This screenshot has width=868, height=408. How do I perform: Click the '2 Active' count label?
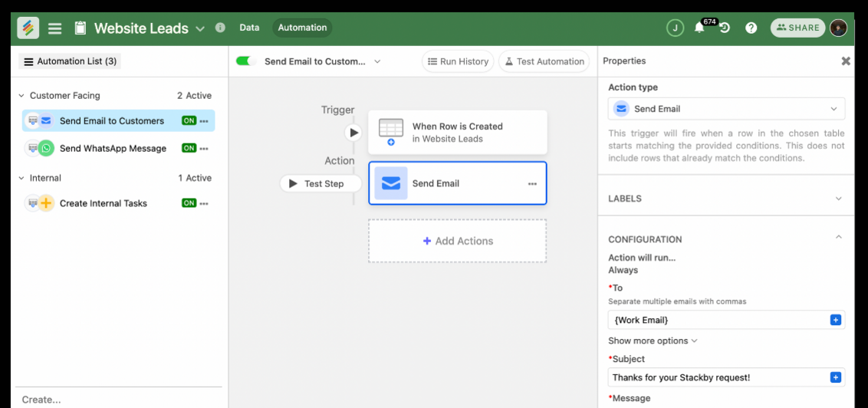(194, 96)
